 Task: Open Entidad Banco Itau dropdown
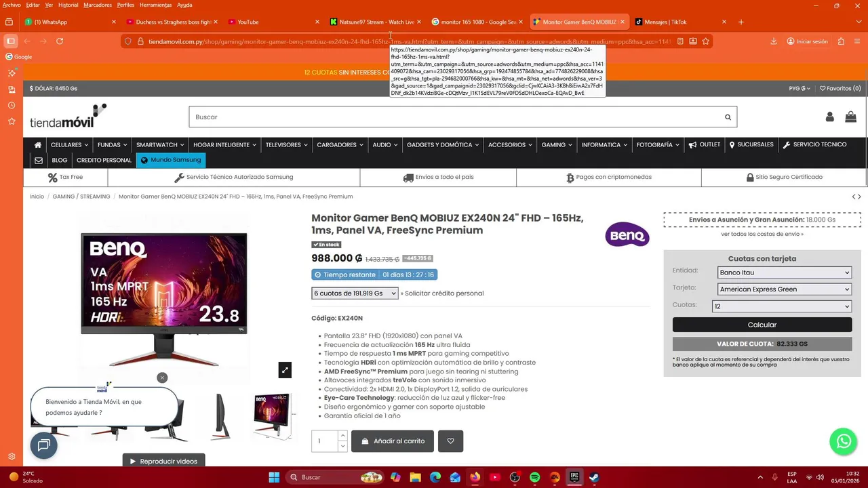[784, 272]
